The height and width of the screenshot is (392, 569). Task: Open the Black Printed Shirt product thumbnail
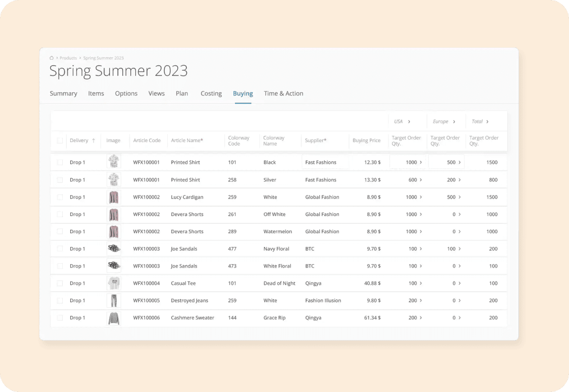click(114, 162)
